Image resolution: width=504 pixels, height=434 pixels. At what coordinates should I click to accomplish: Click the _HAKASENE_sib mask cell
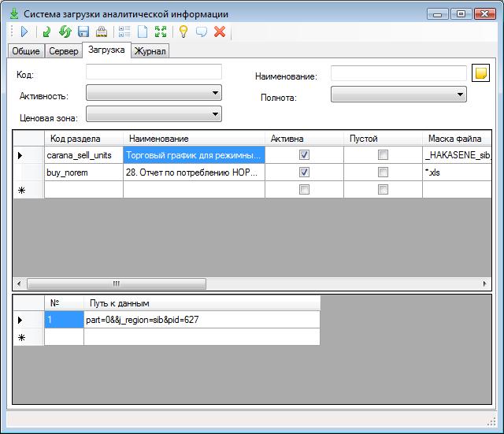[x=457, y=155]
